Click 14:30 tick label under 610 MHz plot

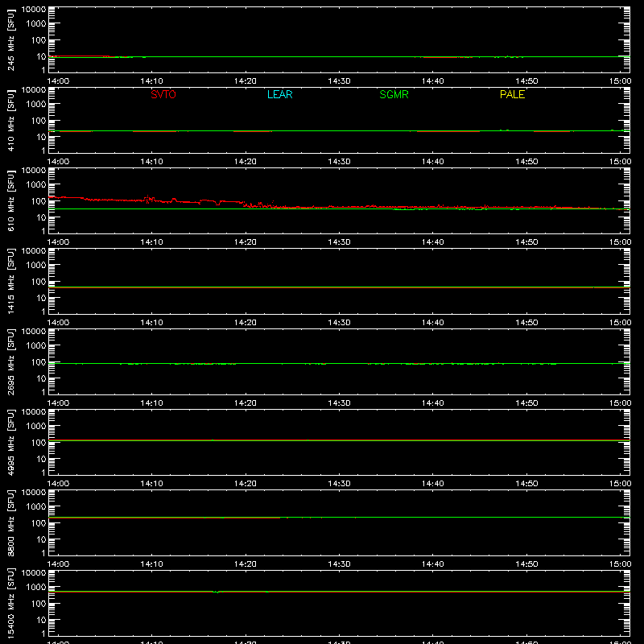coord(339,242)
